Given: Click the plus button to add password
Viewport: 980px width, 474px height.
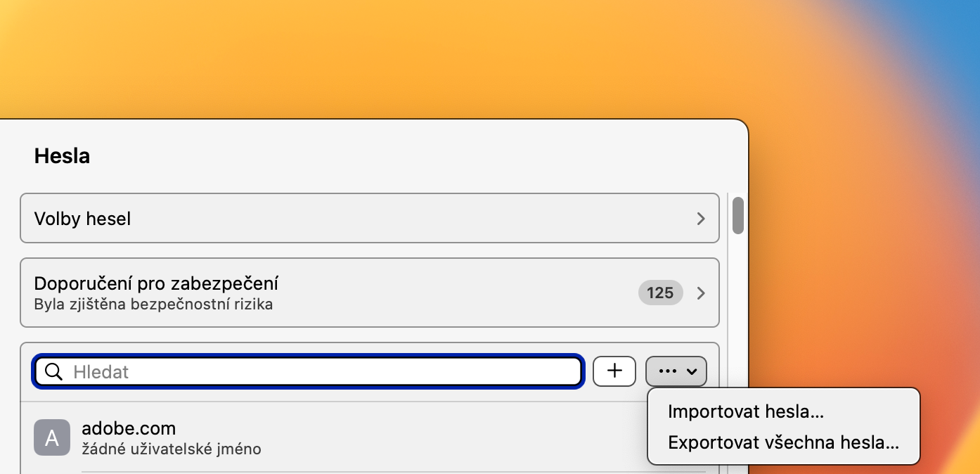Looking at the screenshot, I should coord(614,371).
